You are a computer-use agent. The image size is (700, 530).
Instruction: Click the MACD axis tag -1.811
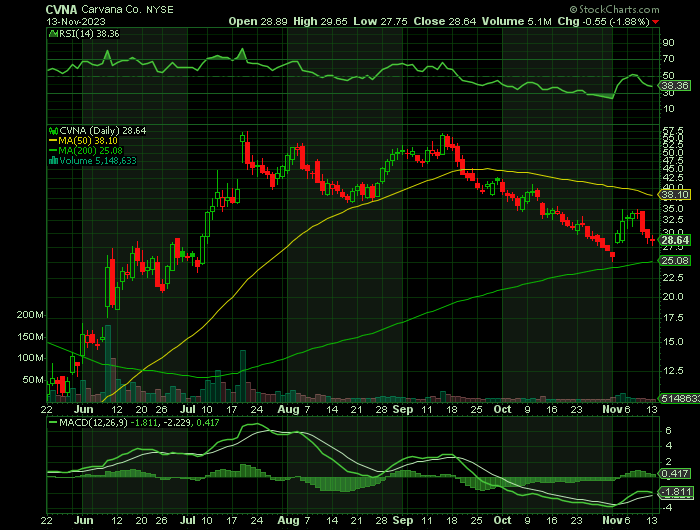click(677, 492)
